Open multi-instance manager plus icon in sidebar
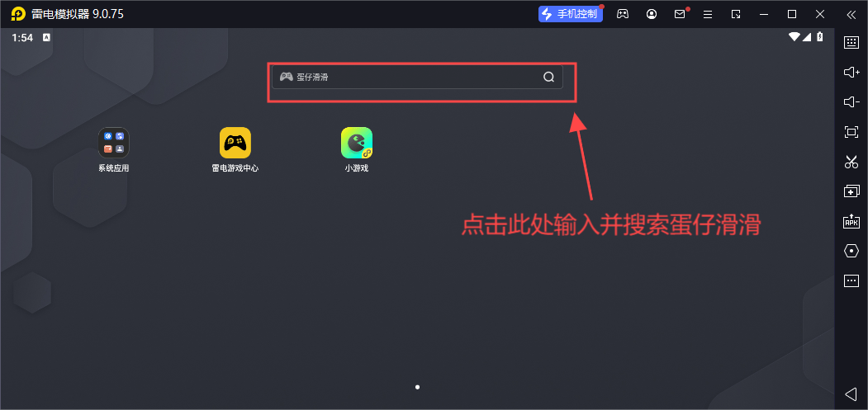The height and width of the screenshot is (410, 868). click(x=851, y=191)
